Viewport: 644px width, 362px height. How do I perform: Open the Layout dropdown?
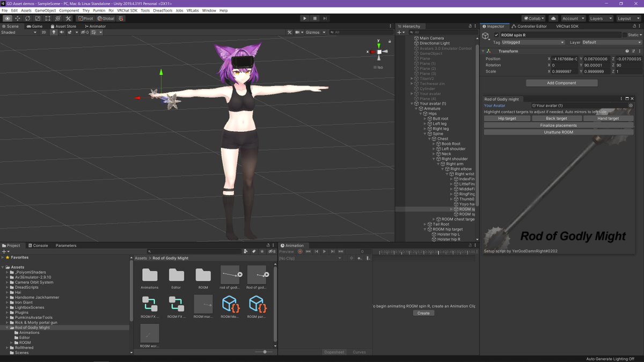pyautogui.click(x=627, y=18)
